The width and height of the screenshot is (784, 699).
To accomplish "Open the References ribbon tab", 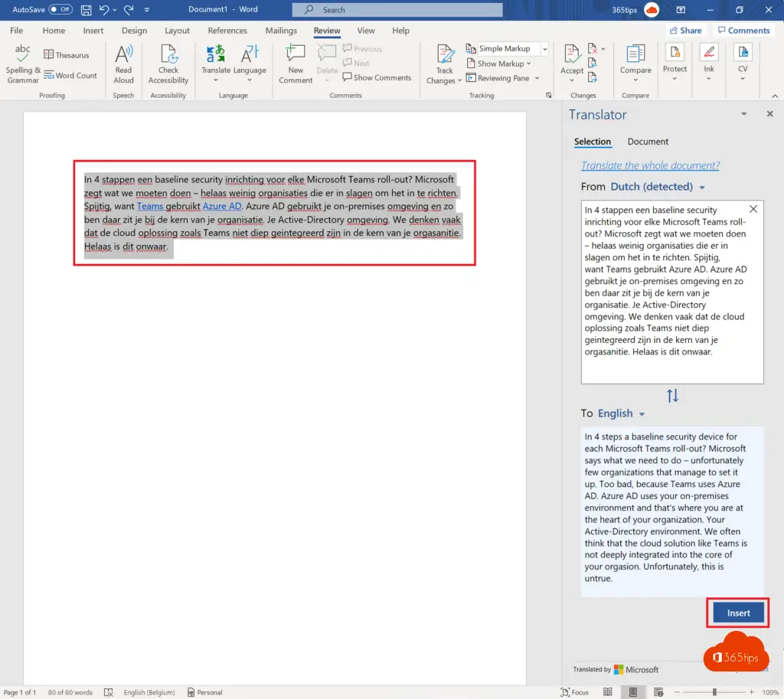I will (227, 31).
